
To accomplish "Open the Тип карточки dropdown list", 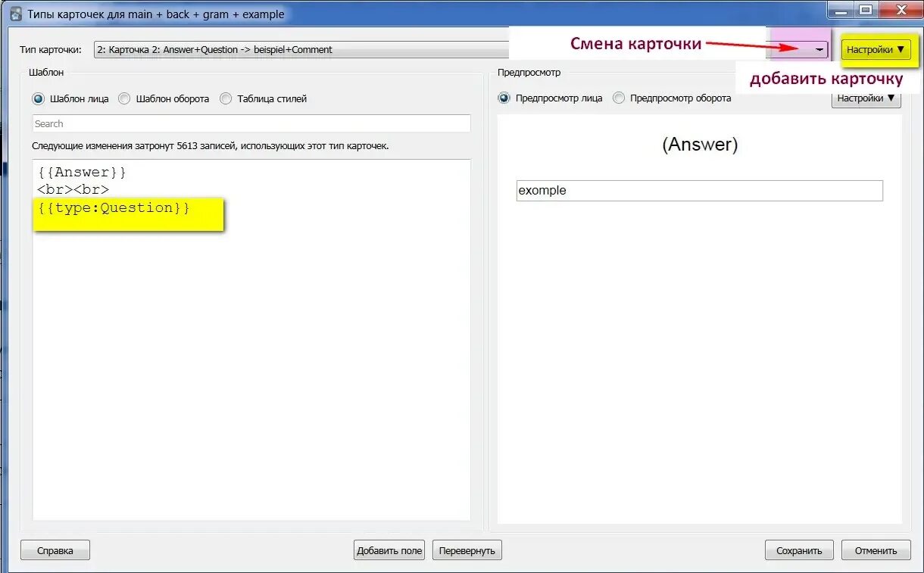I will [x=461, y=49].
